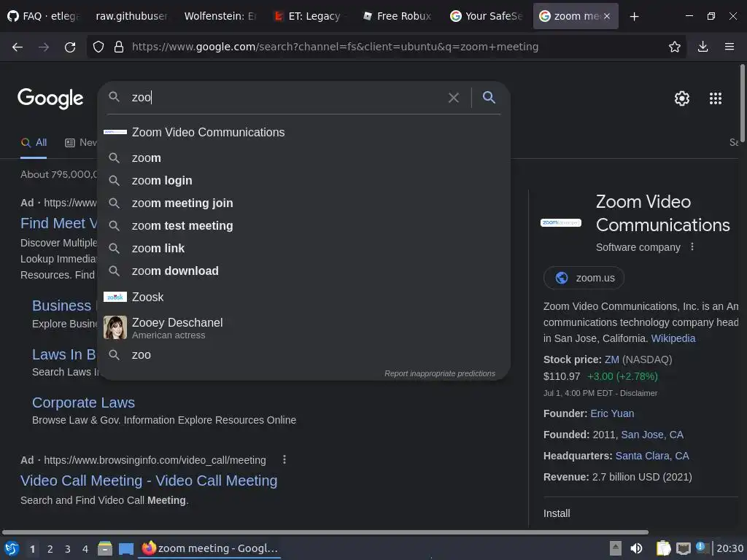Open the San Jose, CA link
Image resolution: width=747 pixels, height=560 pixels.
click(652, 435)
